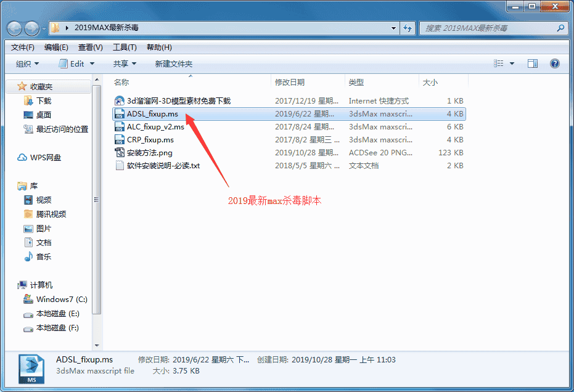574x392 pixels.
Task: Toggle the preview pane button
Action: click(533, 63)
